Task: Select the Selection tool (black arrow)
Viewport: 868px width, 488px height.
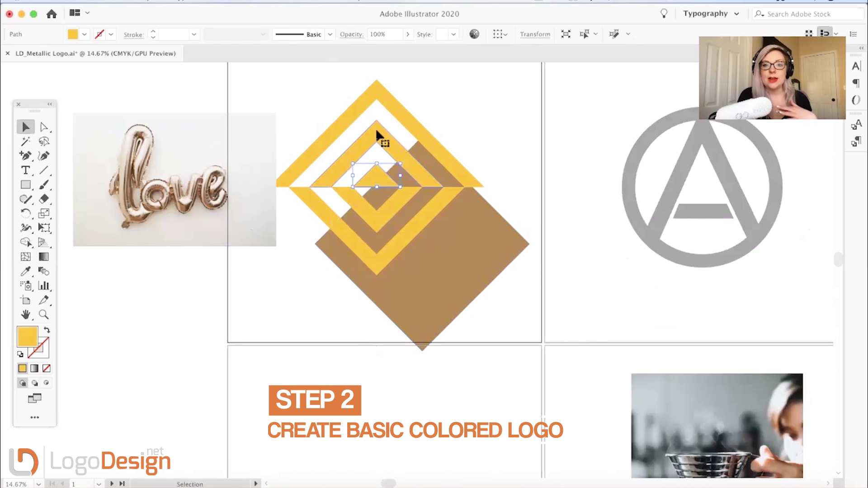Action: pyautogui.click(x=26, y=127)
